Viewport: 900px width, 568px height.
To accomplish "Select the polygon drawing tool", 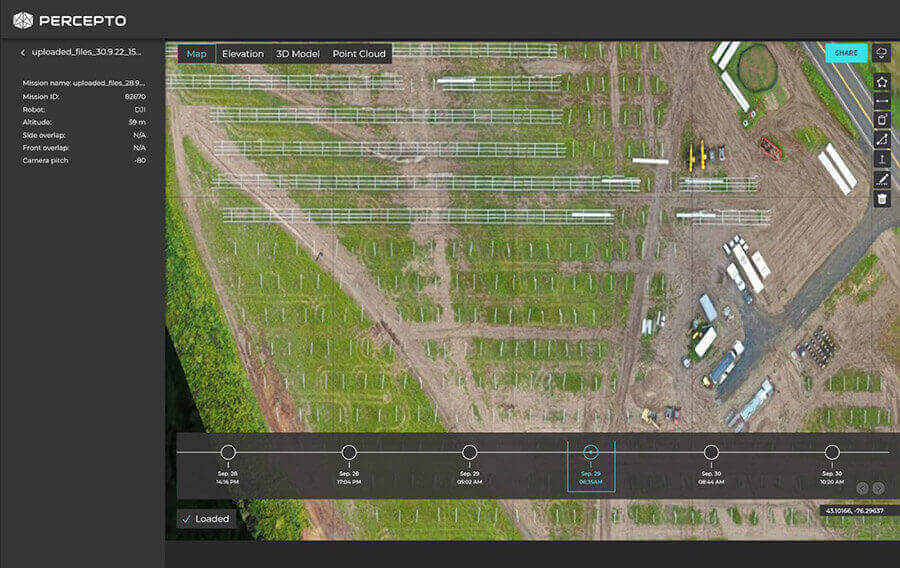I will pyautogui.click(x=881, y=81).
